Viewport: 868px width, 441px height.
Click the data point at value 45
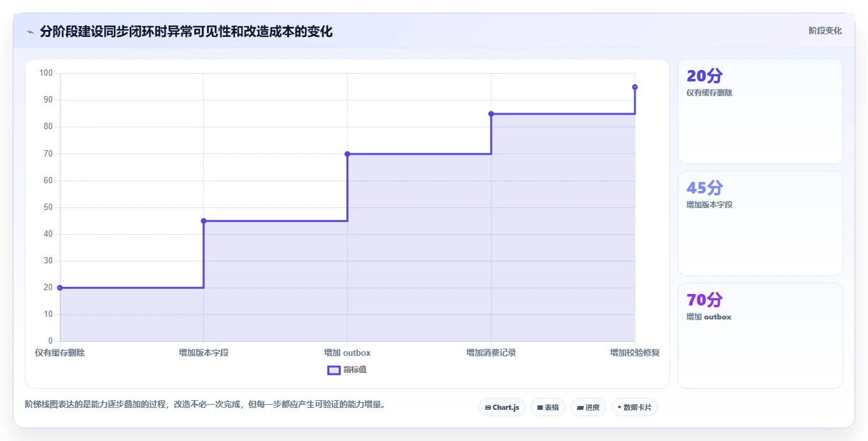click(x=204, y=221)
